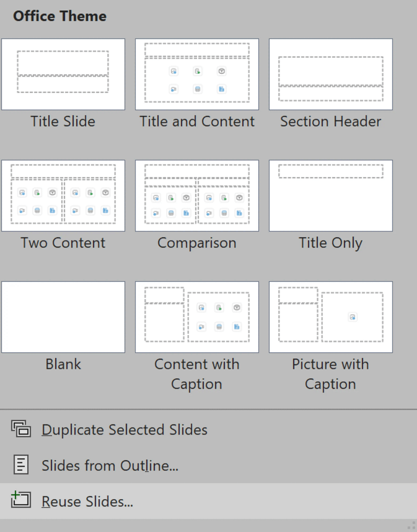This screenshot has width=417, height=532.
Task: Click the content icon in Content with Caption layout
Action: [202, 308]
